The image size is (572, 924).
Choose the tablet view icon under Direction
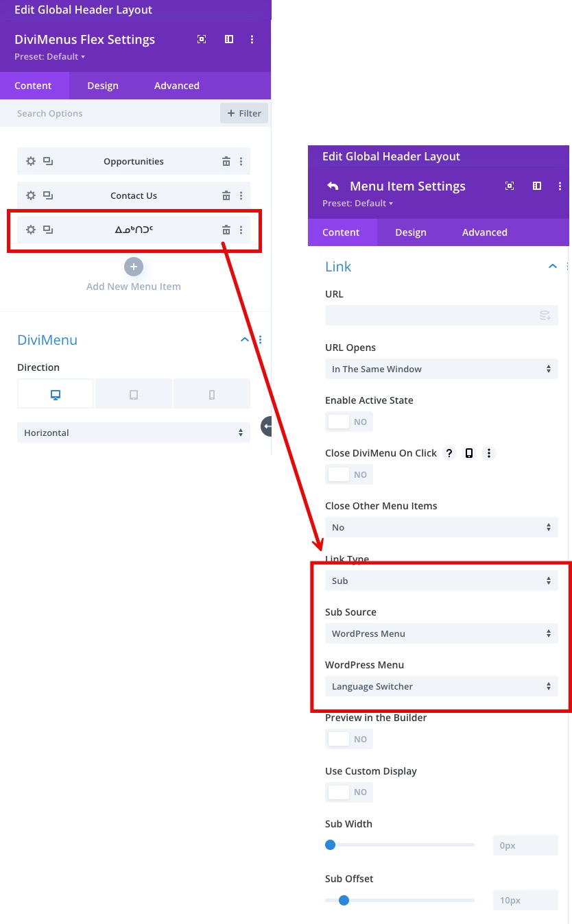[134, 394]
